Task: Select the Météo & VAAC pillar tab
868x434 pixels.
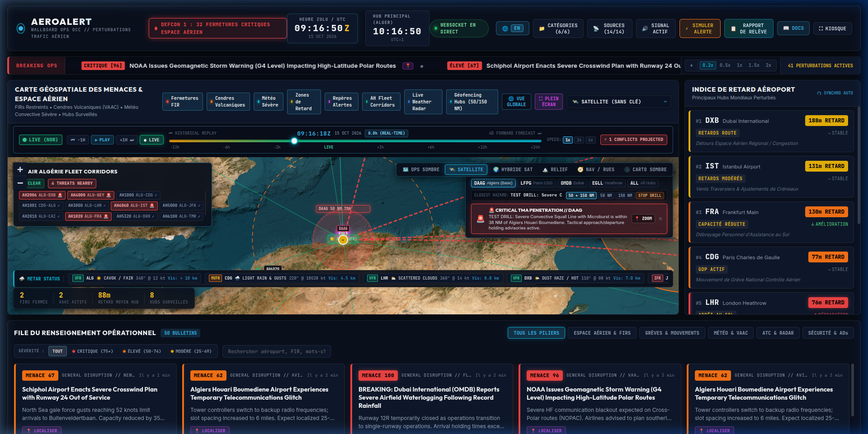Action: click(x=731, y=333)
